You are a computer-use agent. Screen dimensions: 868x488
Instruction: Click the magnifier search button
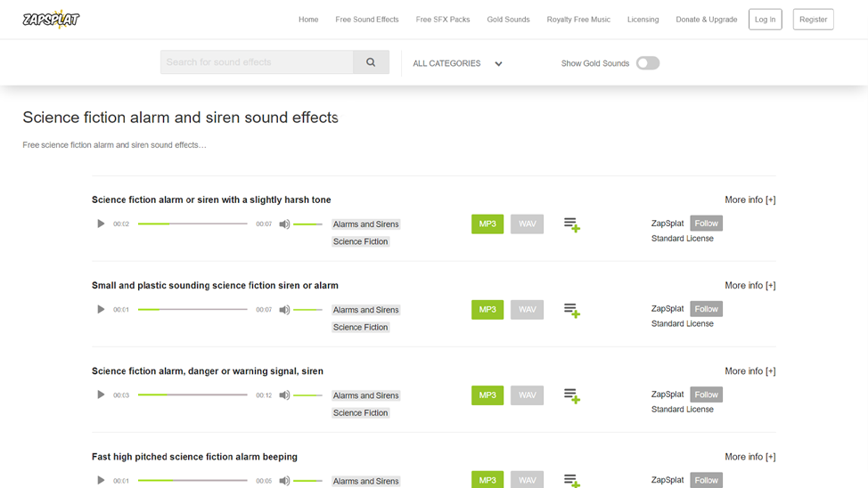(371, 62)
